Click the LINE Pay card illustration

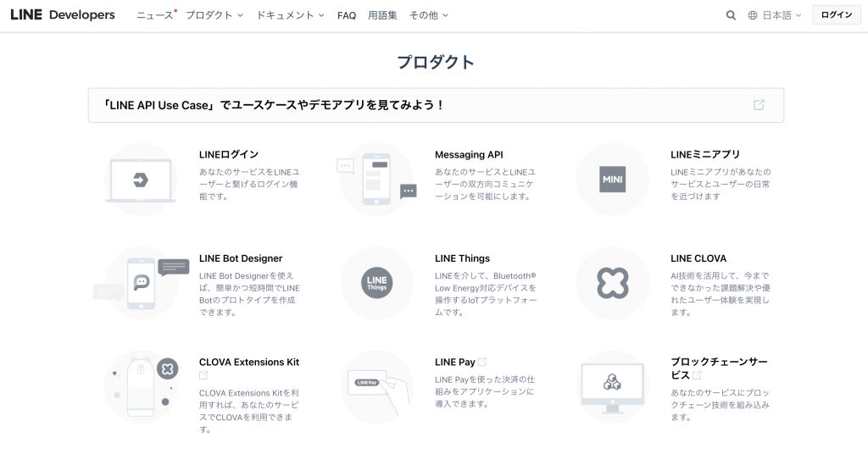[x=376, y=386]
